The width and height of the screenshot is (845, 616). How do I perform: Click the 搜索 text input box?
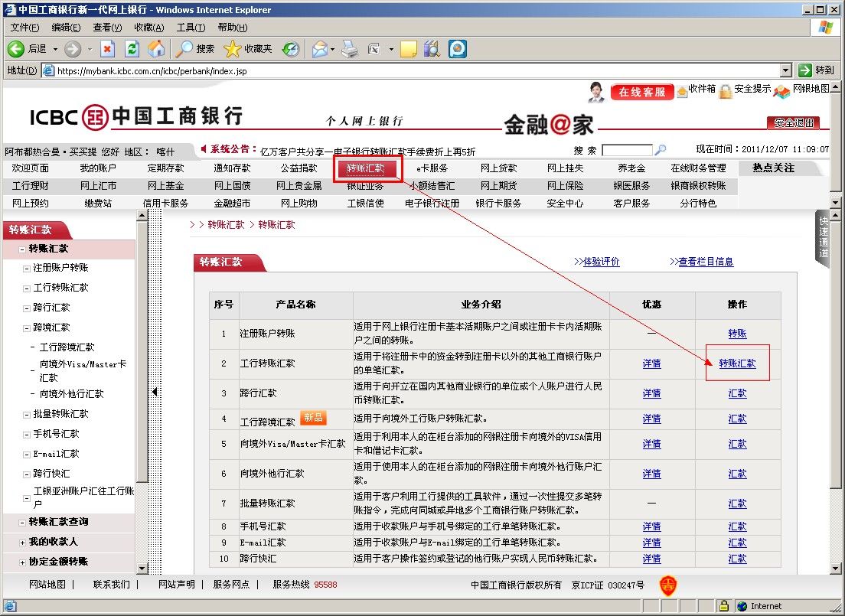[627, 150]
